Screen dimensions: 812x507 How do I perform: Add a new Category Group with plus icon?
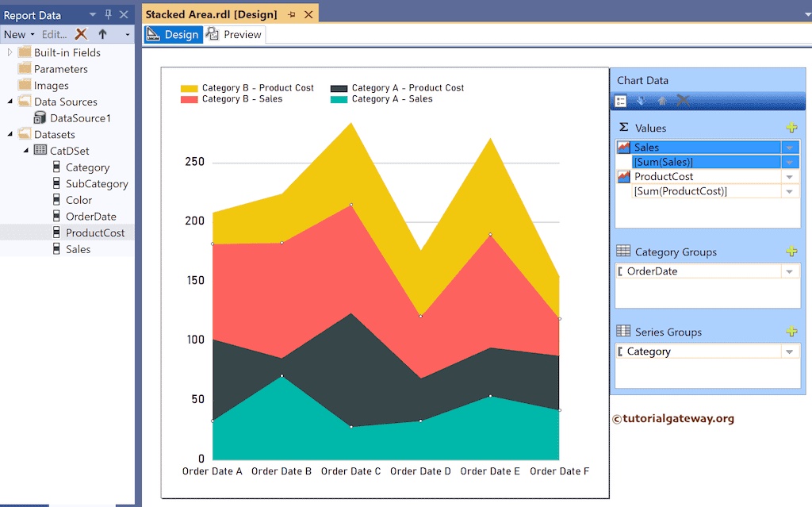pyautogui.click(x=791, y=252)
